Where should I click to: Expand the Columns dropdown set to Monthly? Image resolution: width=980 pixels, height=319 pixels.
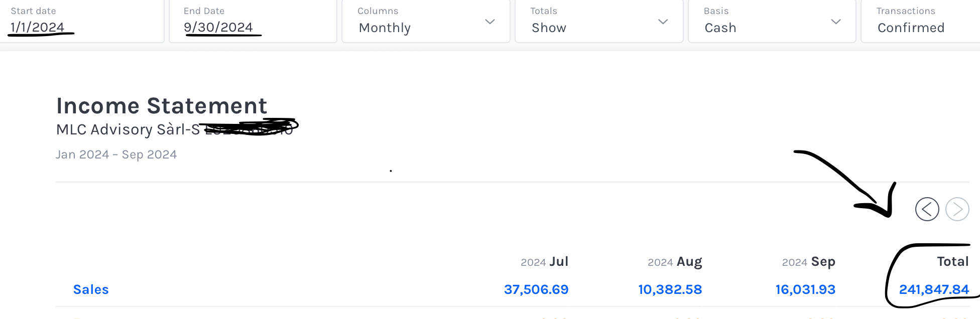pos(426,22)
